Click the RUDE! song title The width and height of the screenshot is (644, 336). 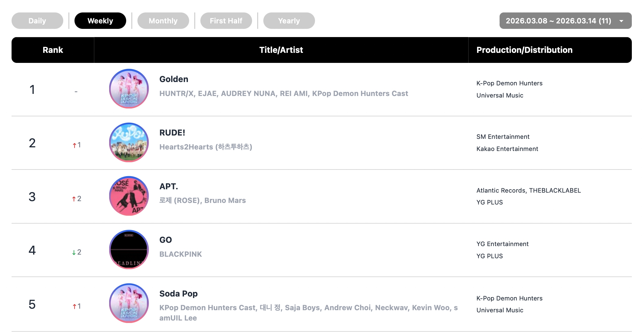172,133
